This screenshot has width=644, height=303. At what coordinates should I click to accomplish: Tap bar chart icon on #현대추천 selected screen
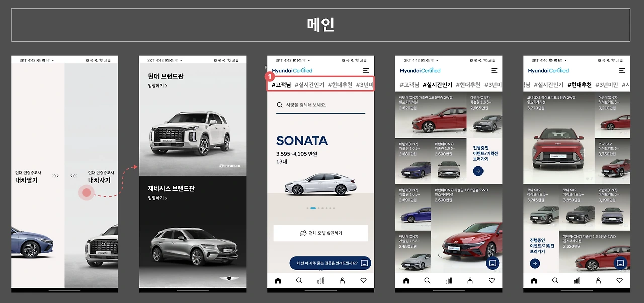click(577, 281)
